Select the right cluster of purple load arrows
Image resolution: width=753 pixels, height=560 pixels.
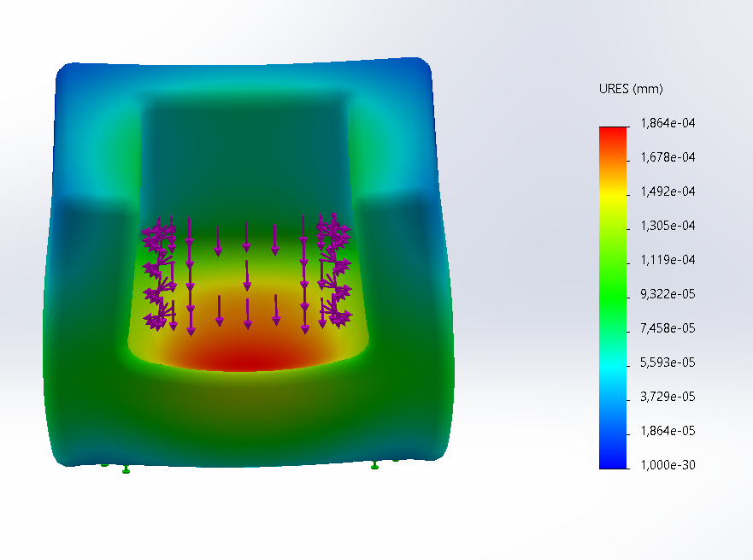pos(334,272)
